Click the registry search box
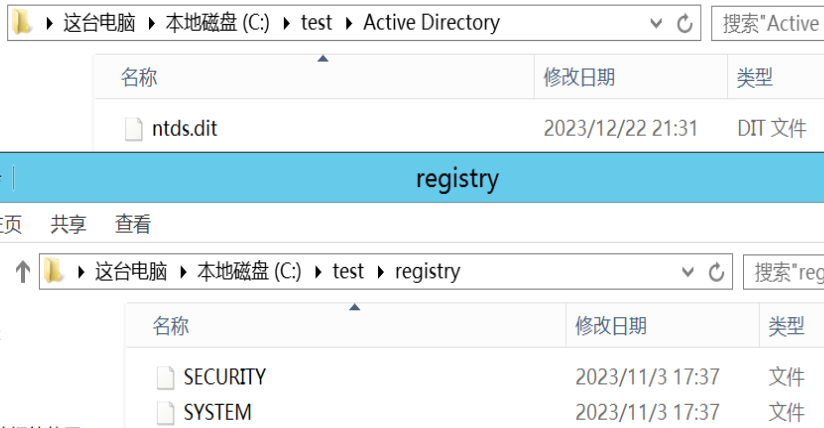Screen dimensions: 824x428 (784, 272)
